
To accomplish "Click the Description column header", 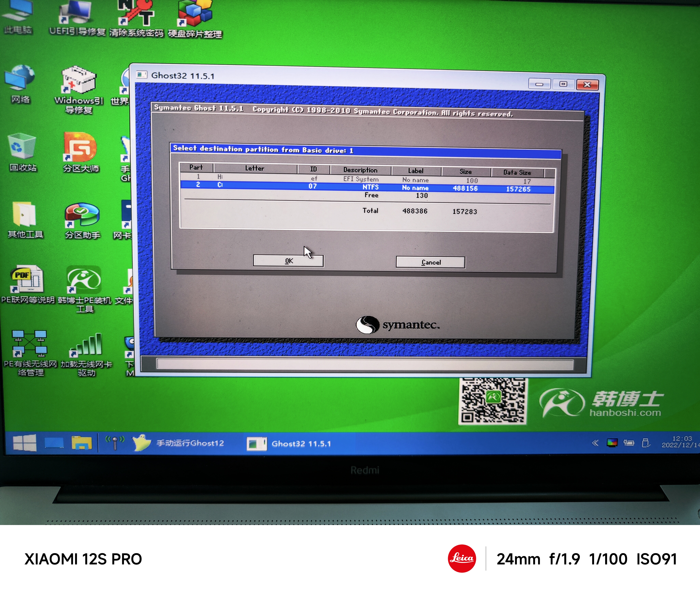I will click(360, 170).
